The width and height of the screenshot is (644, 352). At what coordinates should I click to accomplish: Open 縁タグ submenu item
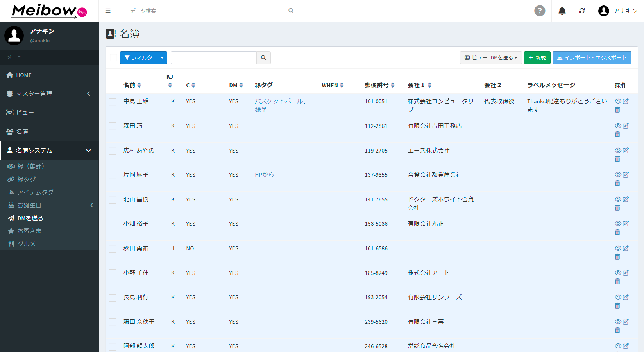point(49,180)
